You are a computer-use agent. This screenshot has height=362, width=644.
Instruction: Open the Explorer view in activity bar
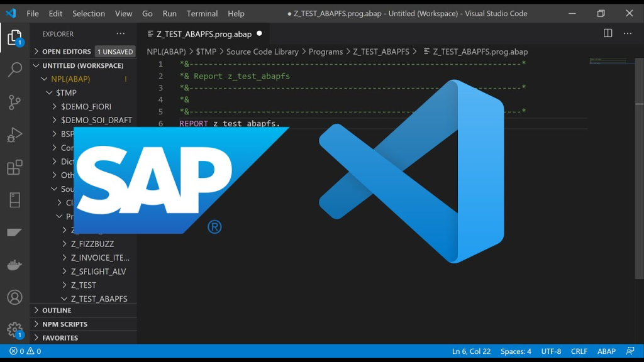coord(15,37)
